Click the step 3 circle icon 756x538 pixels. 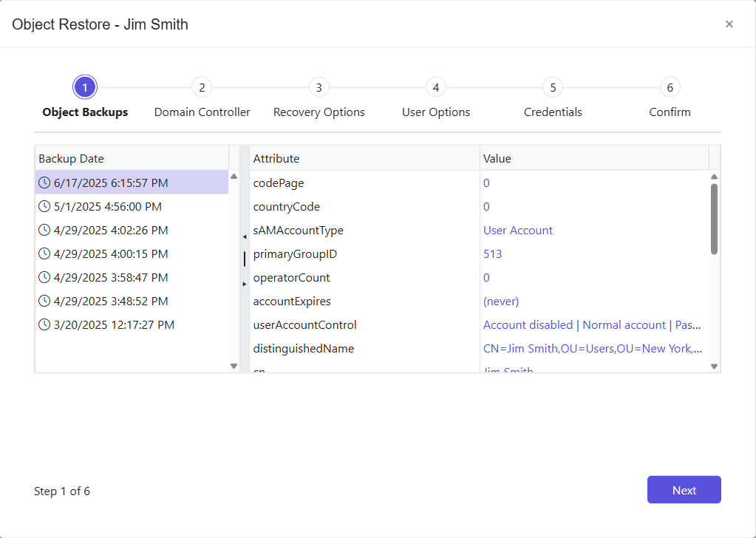[319, 86]
